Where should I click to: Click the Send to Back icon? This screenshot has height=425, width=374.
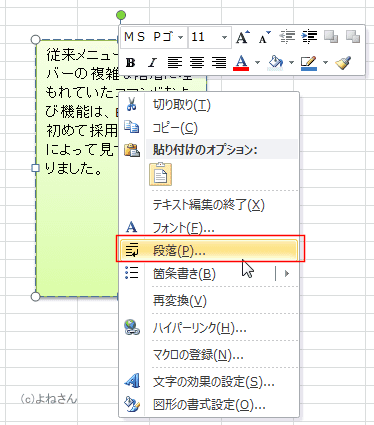(353, 36)
